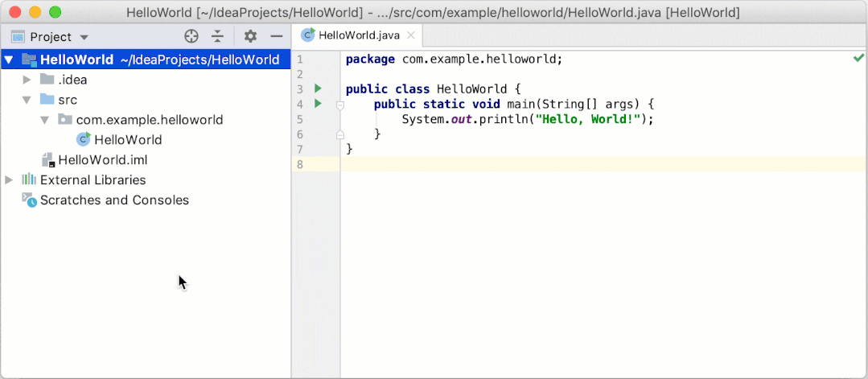The height and width of the screenshot is (379, 868).
Task: Select the .idea folder
Action: click(x=72, y=80)
